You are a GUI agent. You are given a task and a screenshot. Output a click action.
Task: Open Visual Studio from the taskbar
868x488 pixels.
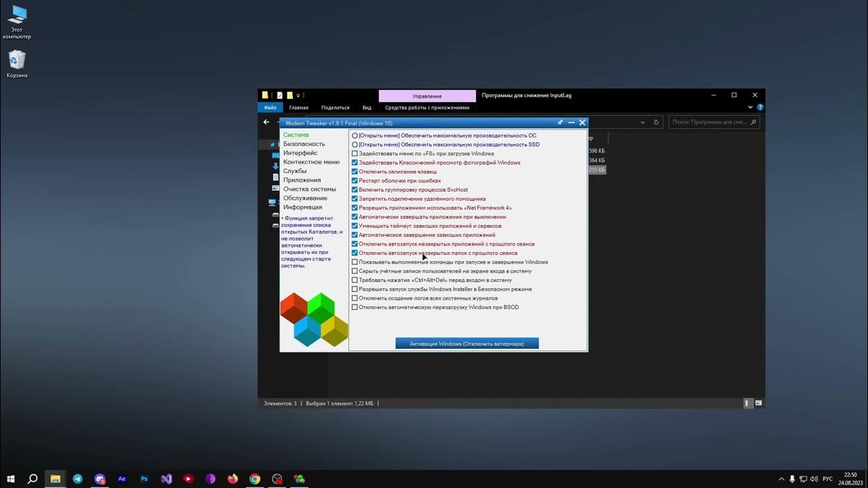pyautogui.click(x=166, y=479)
